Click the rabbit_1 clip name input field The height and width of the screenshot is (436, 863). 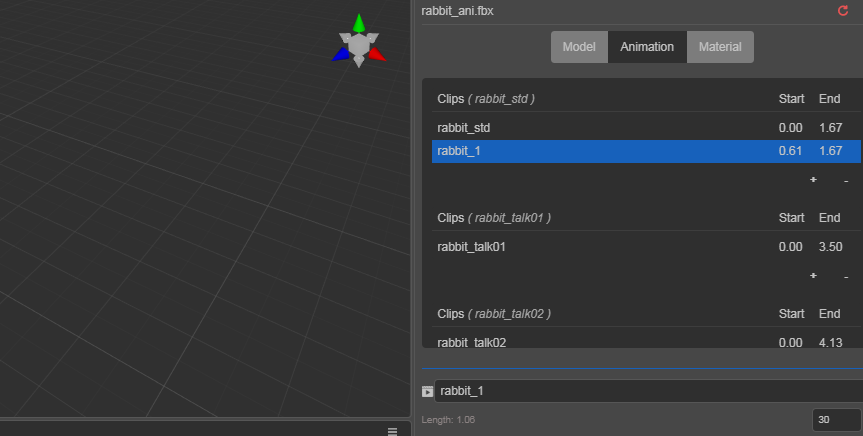(648, 391)
